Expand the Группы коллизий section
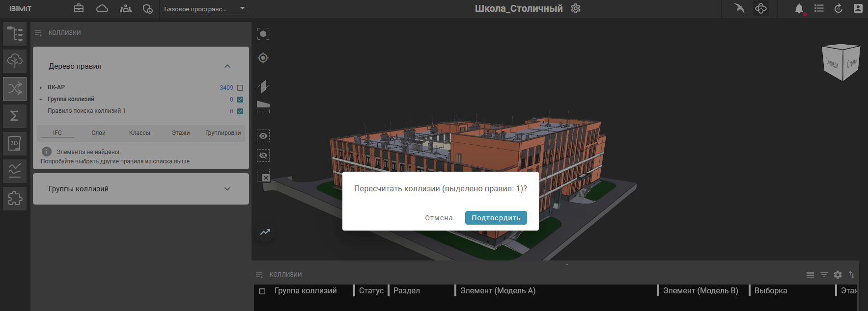868x311 pixels. pyautogui.click(x=227, y=189)
